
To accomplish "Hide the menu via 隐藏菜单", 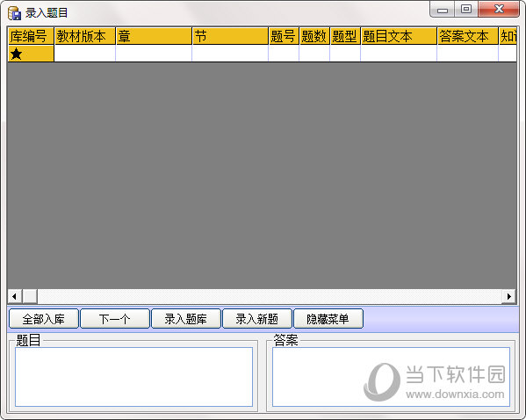I will 328,319.
